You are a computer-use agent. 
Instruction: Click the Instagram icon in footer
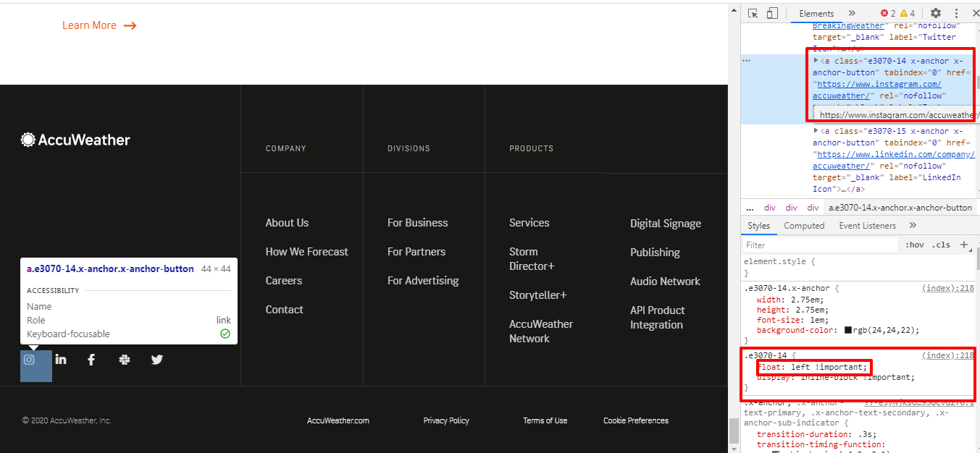[29, 360]
